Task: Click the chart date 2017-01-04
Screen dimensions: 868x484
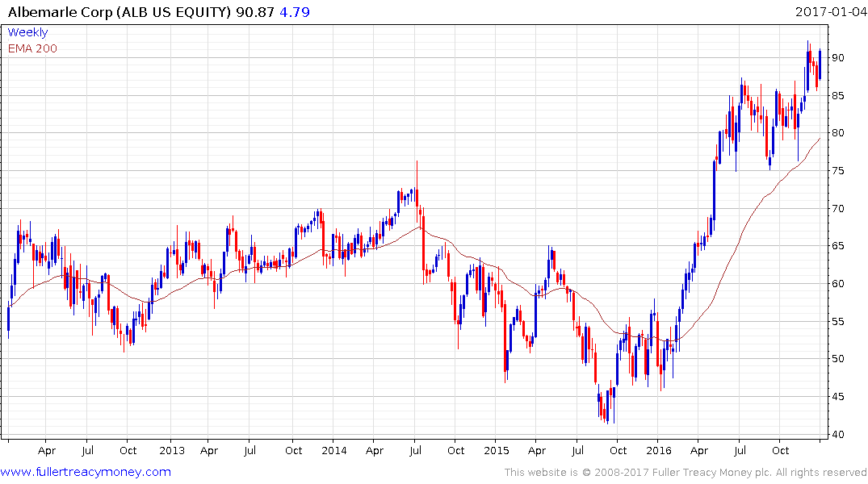Action: pyautogui.click(x=831, y=12)
